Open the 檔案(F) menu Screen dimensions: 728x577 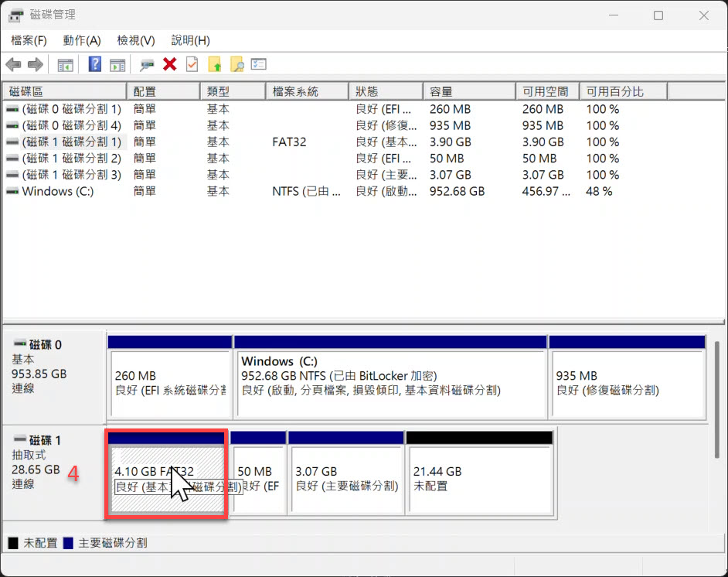click(x=29, y=40)
